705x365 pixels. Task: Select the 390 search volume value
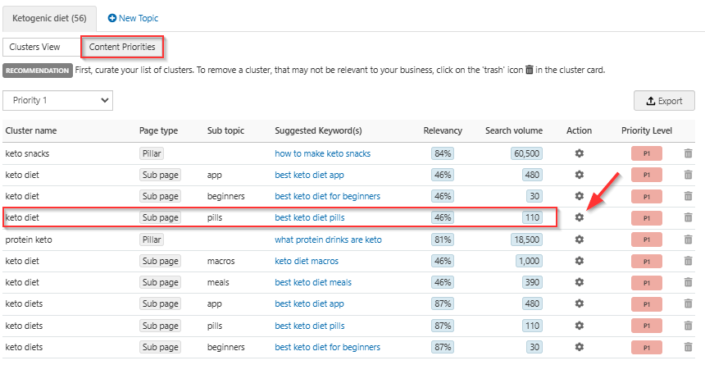(532, 282)
